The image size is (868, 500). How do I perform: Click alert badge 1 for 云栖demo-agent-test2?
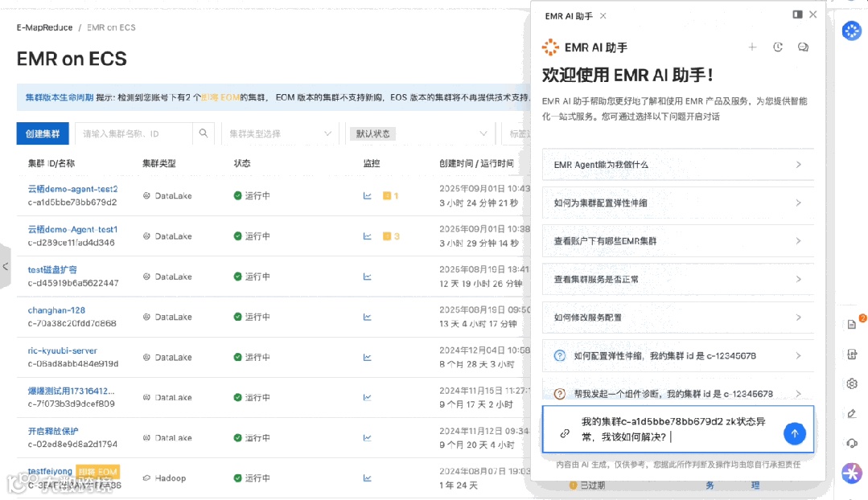[391, 196]
